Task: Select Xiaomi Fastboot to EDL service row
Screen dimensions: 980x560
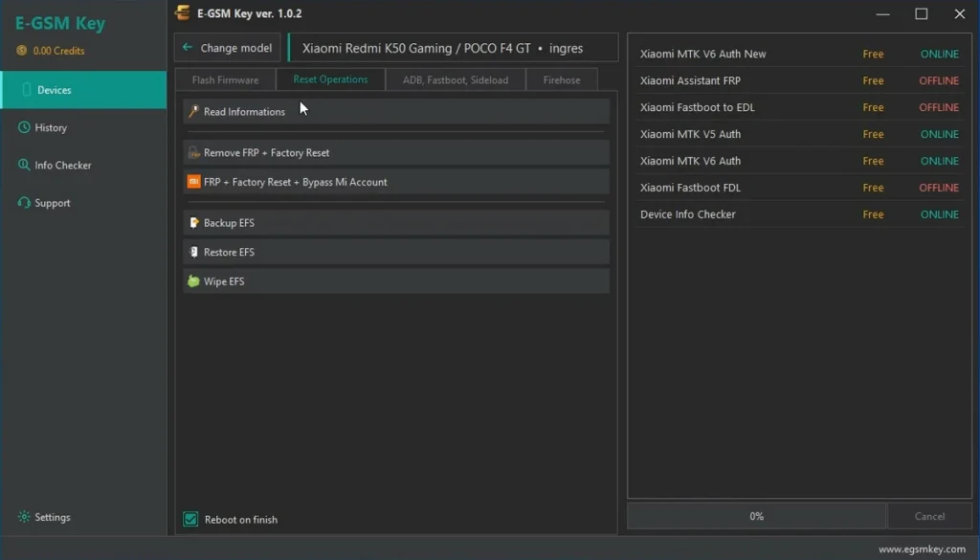Action: coord(799,107)
